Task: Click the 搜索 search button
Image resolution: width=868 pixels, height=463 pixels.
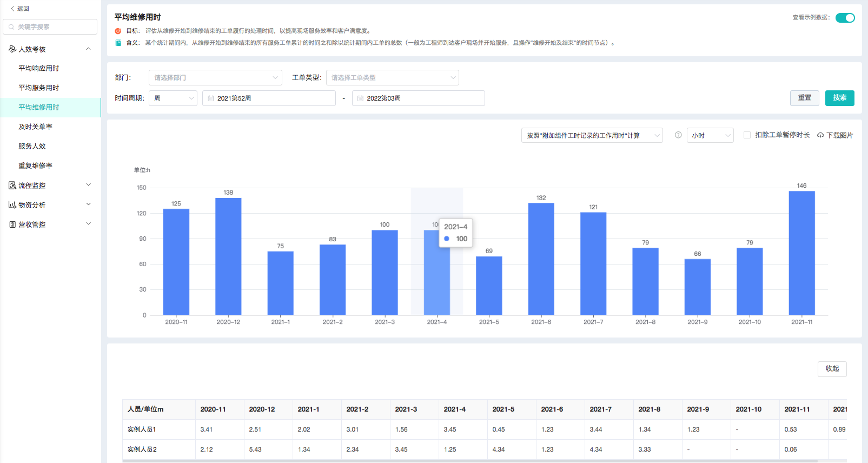Action: pos(840,98)
